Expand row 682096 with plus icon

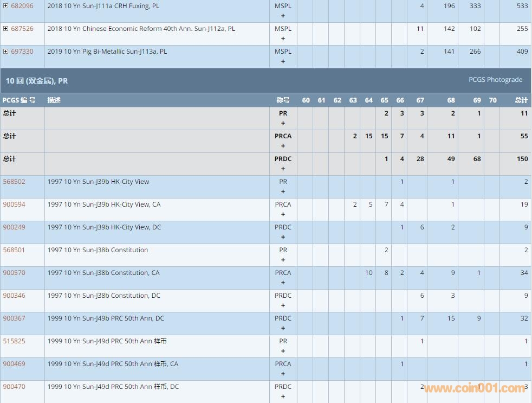tap(5, 6)
